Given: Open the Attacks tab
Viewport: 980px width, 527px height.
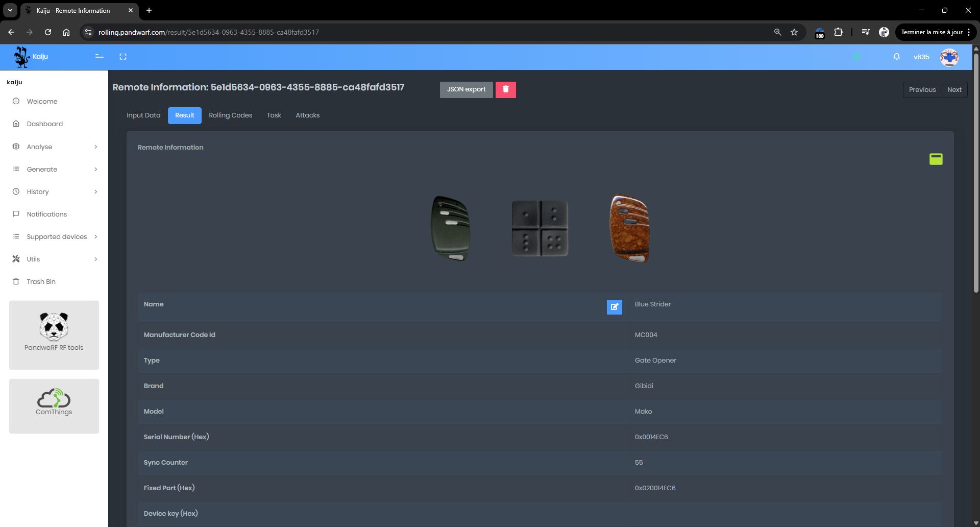Looking at the screenshot, I should [x=307, y=115].
